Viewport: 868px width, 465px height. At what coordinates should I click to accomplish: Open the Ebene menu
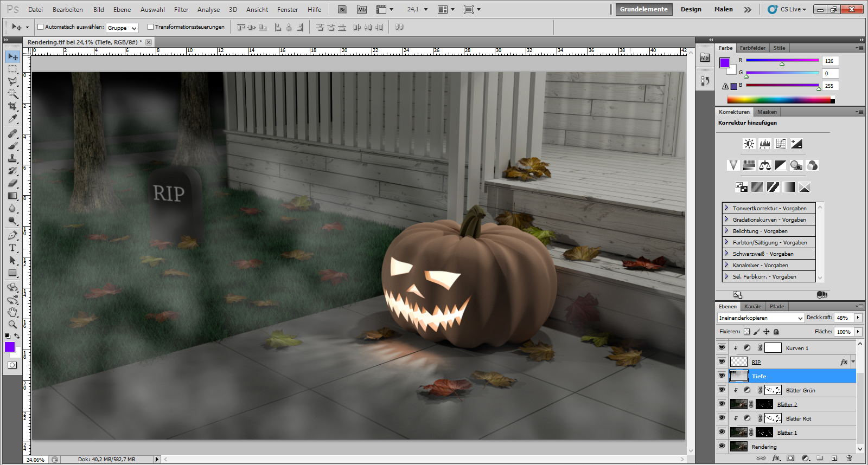[x=122, y=9]
